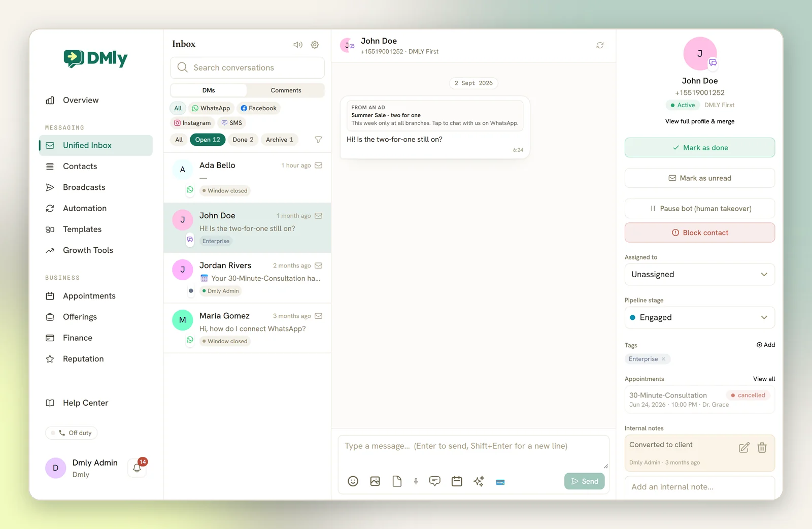812x529 pixels.
Task: Click the payment card icon in composer
Action: (500, 482)
